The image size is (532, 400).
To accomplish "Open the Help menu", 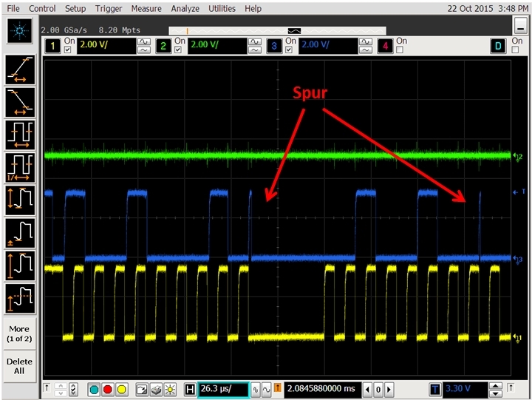I will (x=253, y=8).
